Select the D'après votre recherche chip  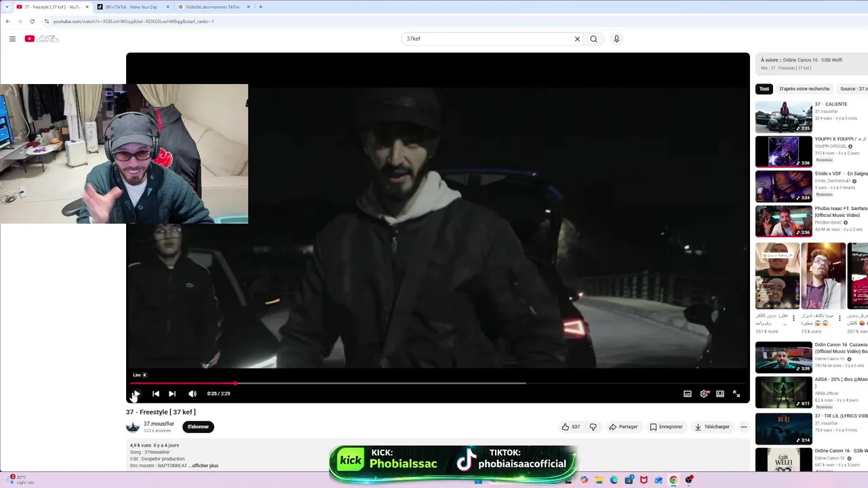804,89
